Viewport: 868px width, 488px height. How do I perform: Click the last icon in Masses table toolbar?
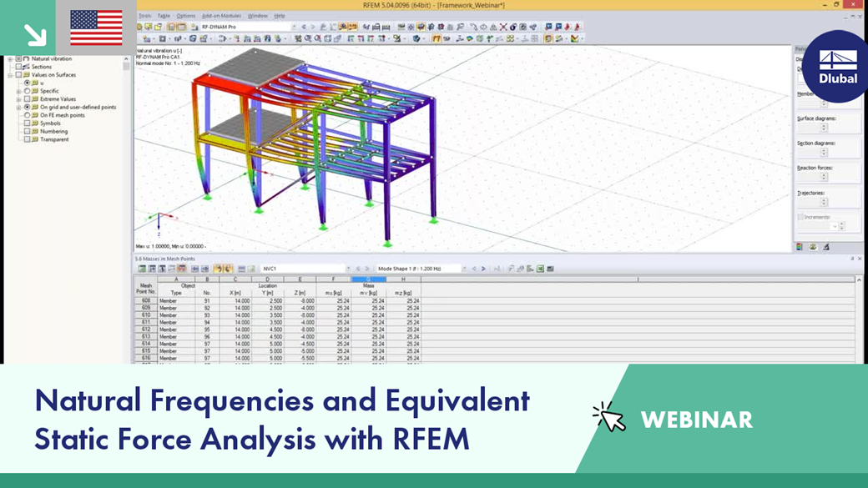click(550, 269)
